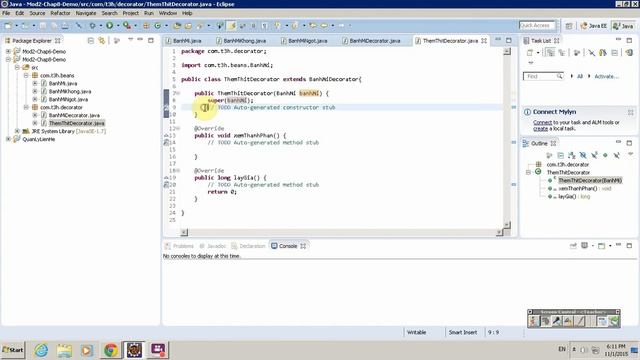The width and height of the screenshot is (640, 360).
Task: Collapse the com.t3h.decorator package
Action: click(26, 107)
